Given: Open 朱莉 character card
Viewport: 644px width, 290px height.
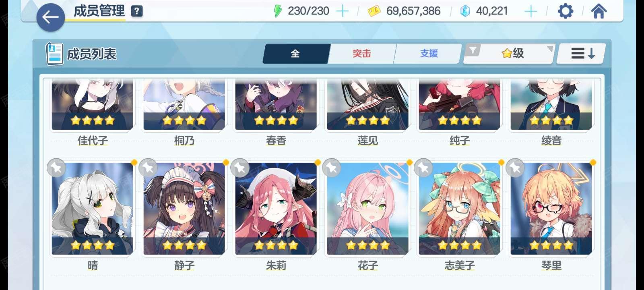Looking at the screenshot, I should click(276, 209).
